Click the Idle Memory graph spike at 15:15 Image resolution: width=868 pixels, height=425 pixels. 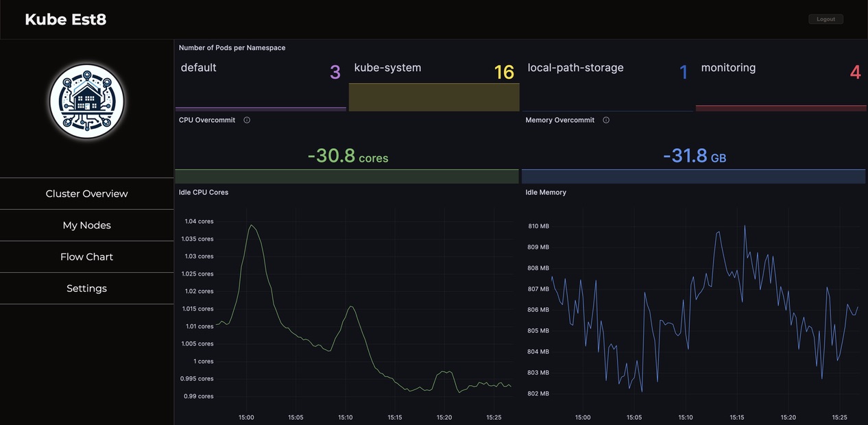[x=745, y=226]
